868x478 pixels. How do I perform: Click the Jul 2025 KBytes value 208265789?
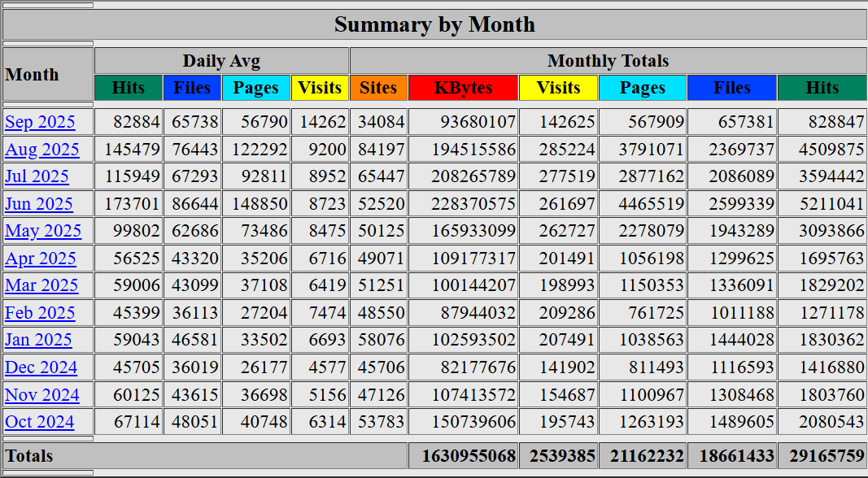point(473,176)
